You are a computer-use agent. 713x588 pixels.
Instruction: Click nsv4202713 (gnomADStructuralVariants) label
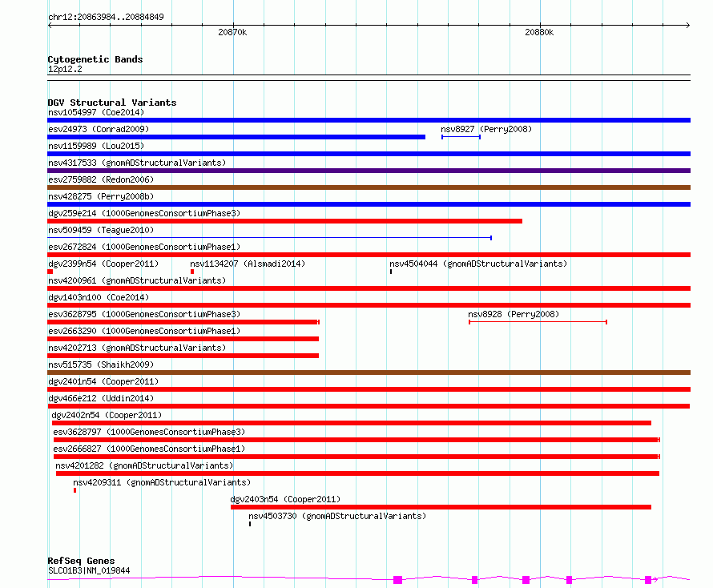click(137, 348)
